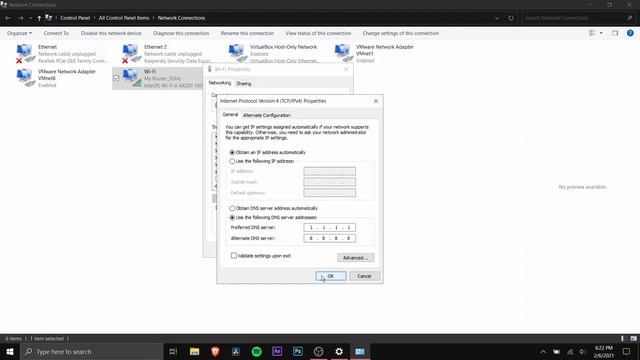The image size is (640, 360).
Task: Click the Control Panel taskbar icon
Action: pos(360,351)
